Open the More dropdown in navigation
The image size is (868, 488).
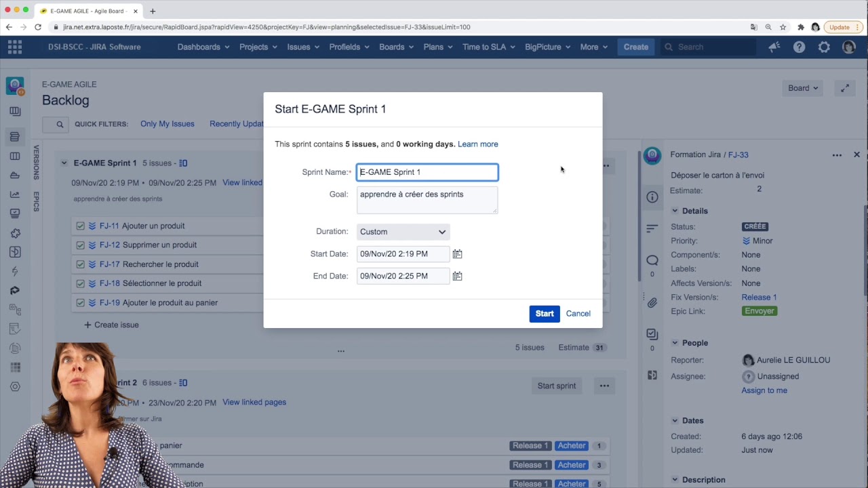click(x=595, y=47)
